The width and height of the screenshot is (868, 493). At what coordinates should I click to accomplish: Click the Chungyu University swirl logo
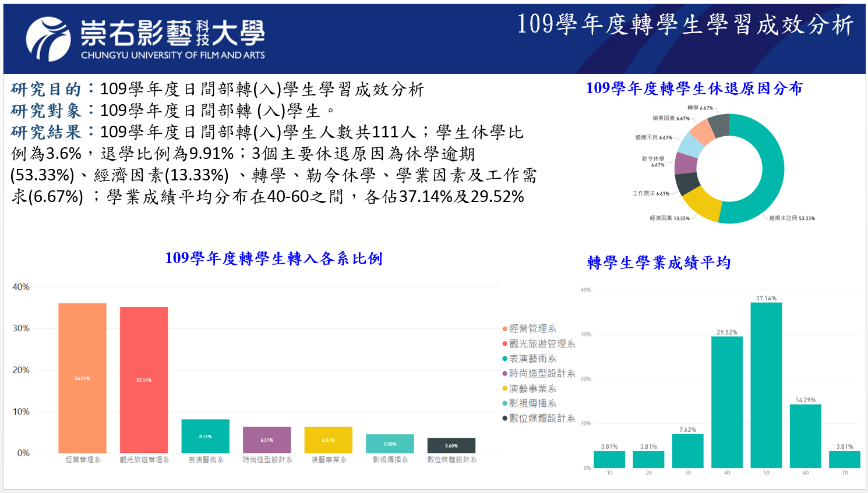(48, 39)
